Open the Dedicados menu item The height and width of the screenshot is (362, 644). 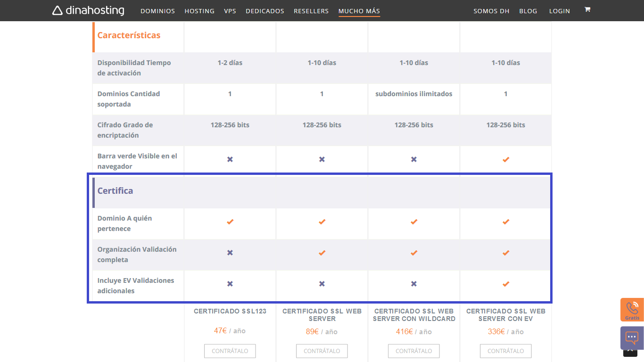point(264,11)
